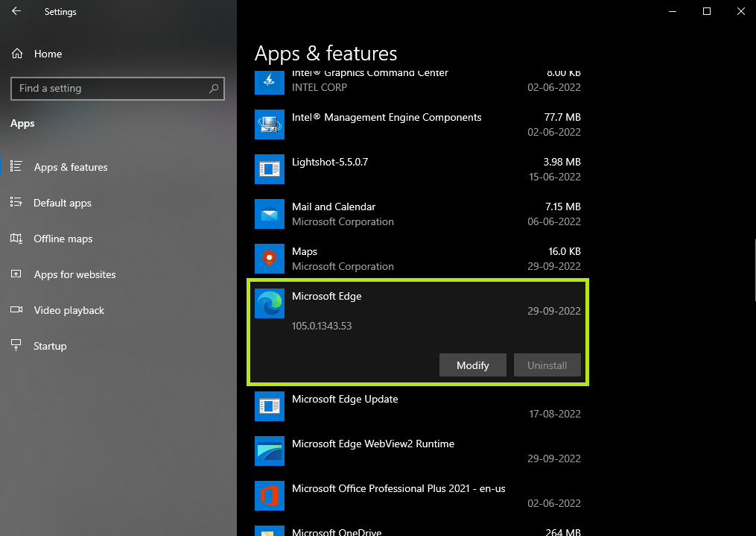Click the INTEL CORP publisher label
Viewport: 756px width, 536px height.
(320, 87)
